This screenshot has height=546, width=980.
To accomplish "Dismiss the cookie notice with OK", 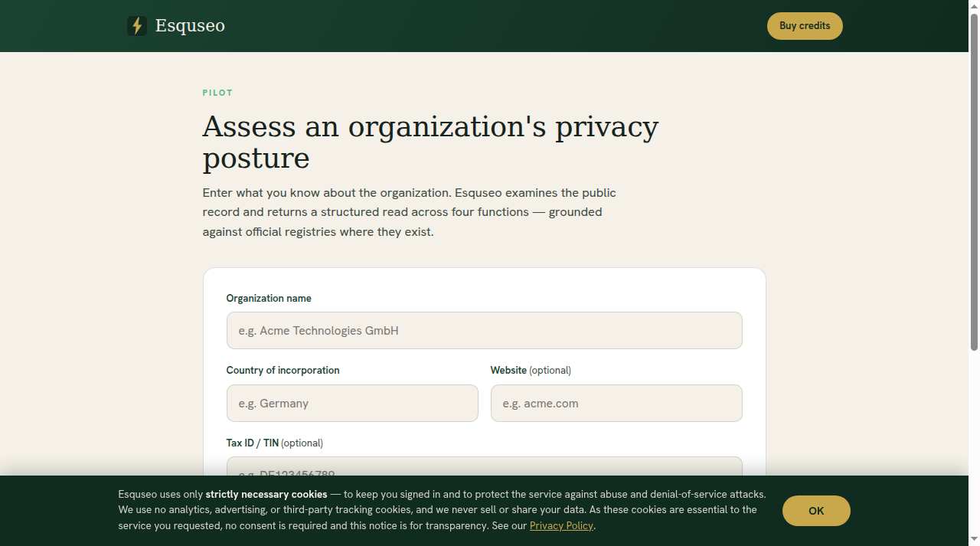I will [816, 511].
